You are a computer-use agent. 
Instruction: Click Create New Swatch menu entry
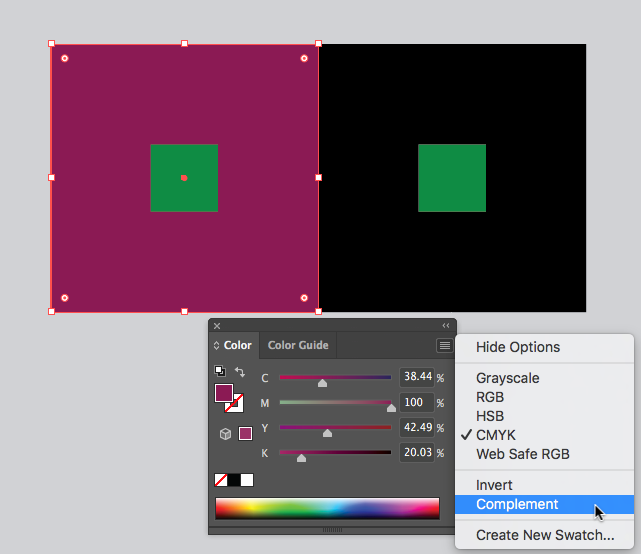click(544, 535)
